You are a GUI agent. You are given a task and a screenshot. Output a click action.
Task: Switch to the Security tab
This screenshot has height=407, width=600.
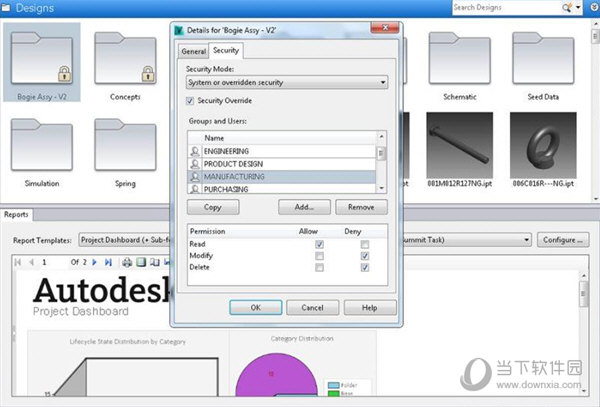click(x=226, y=50)
